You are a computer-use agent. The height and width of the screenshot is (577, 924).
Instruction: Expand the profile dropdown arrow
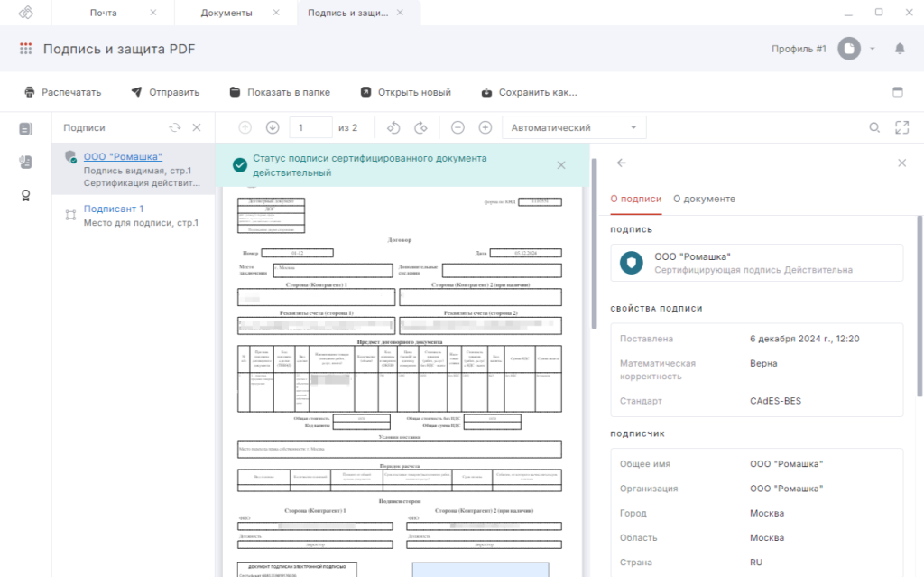(873, 49)
